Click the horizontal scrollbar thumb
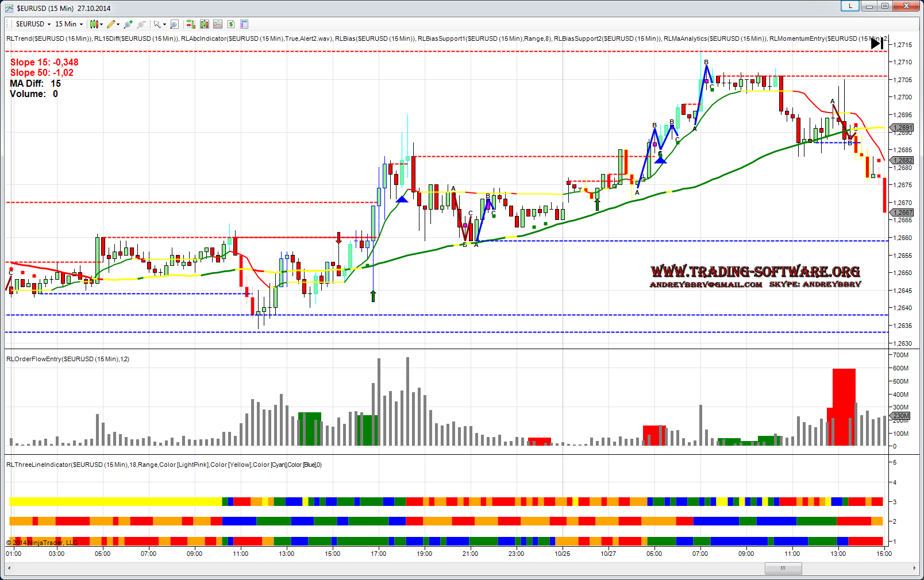This screenshot has height=580, width=924. click(x=783, y=568)
